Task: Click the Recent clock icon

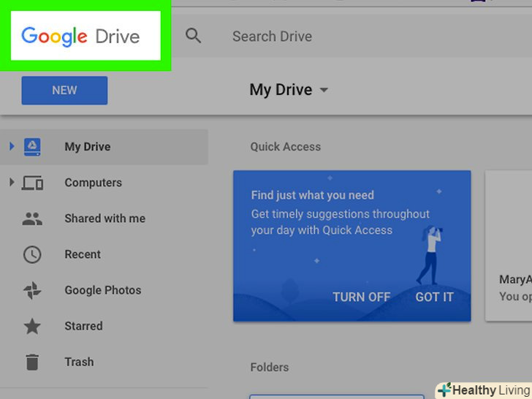Action: (32, 254)
